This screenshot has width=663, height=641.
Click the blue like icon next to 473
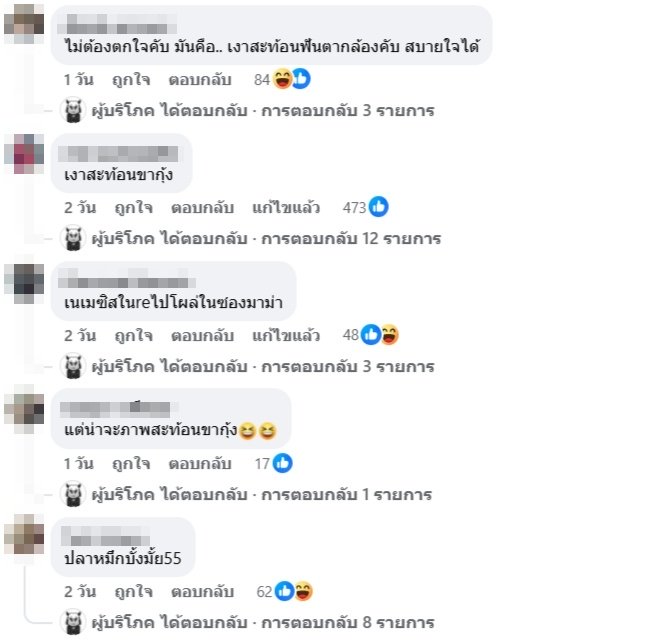(x=378, y=207)
